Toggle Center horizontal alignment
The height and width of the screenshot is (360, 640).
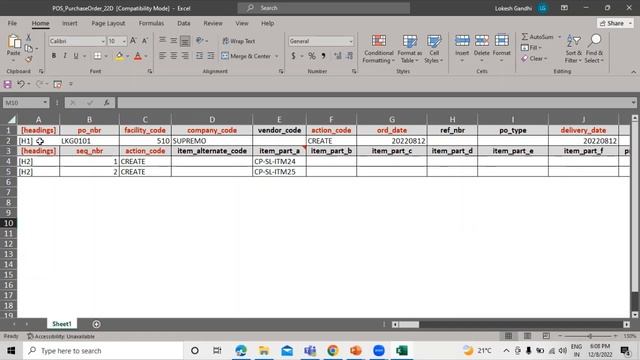point(173,56)
